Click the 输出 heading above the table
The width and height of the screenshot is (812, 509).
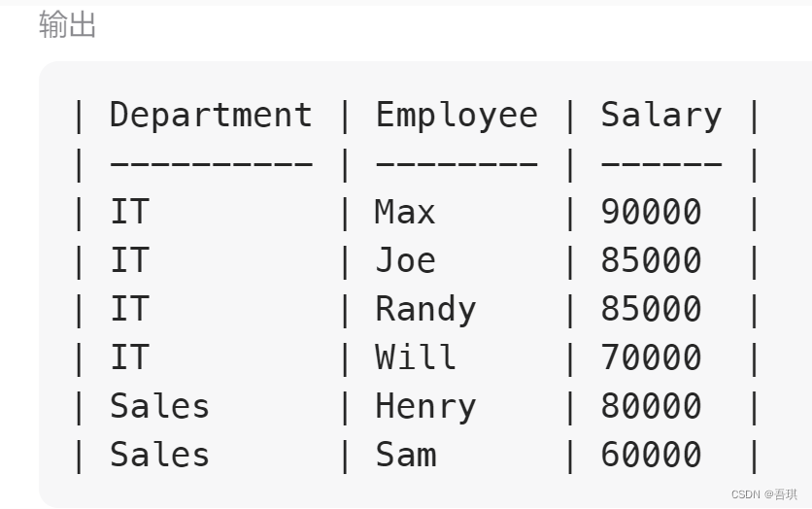[x=68, y=25]
